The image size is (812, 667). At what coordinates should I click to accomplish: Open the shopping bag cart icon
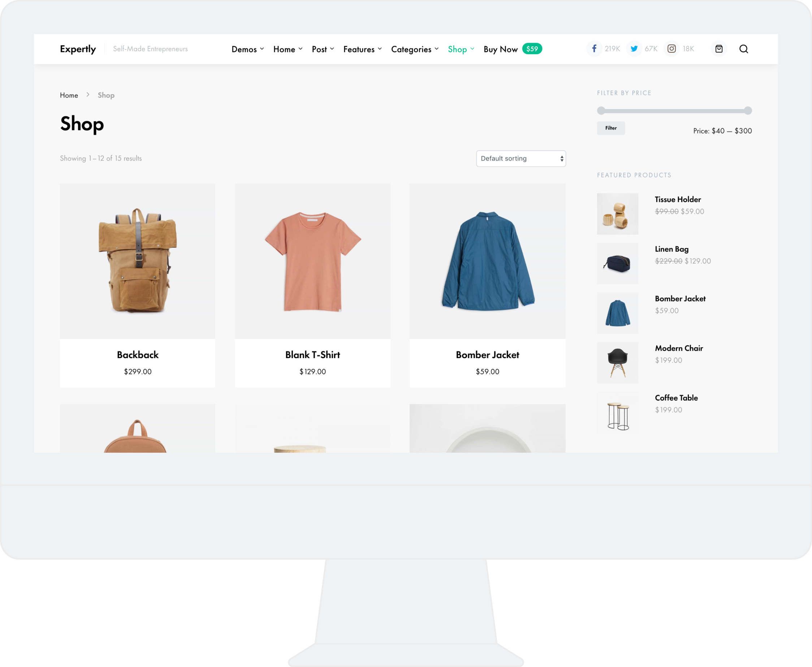pyautogui.click(x=719, y=49)
